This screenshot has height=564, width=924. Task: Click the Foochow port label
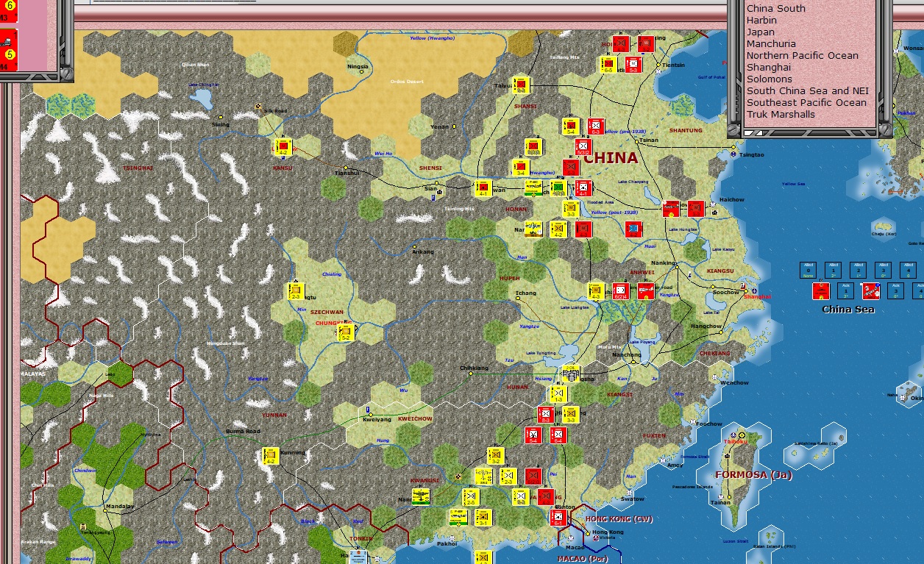709,424
